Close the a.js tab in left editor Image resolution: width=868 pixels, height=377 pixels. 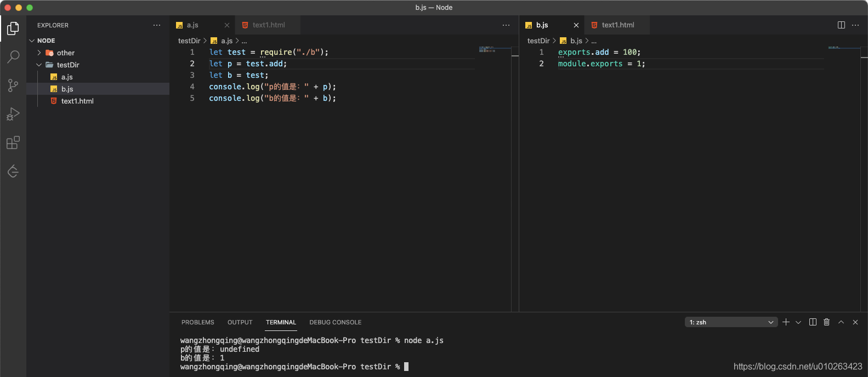tap(227, 25)
